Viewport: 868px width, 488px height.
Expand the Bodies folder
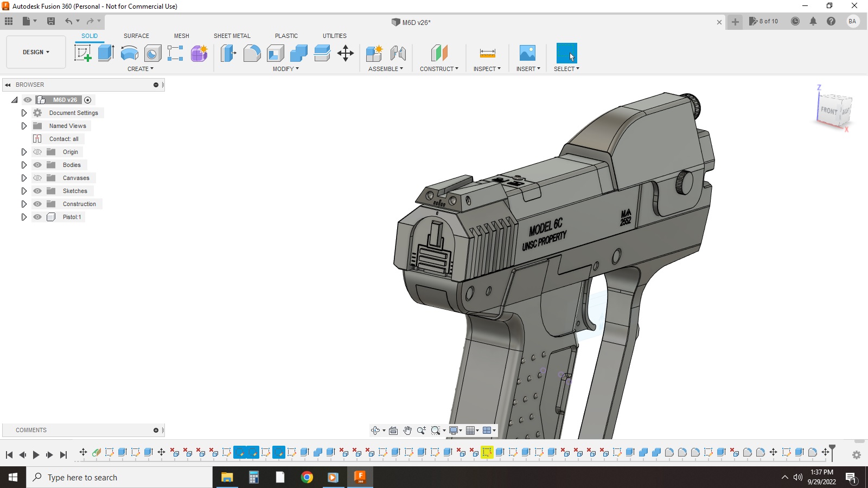[24, 165]
